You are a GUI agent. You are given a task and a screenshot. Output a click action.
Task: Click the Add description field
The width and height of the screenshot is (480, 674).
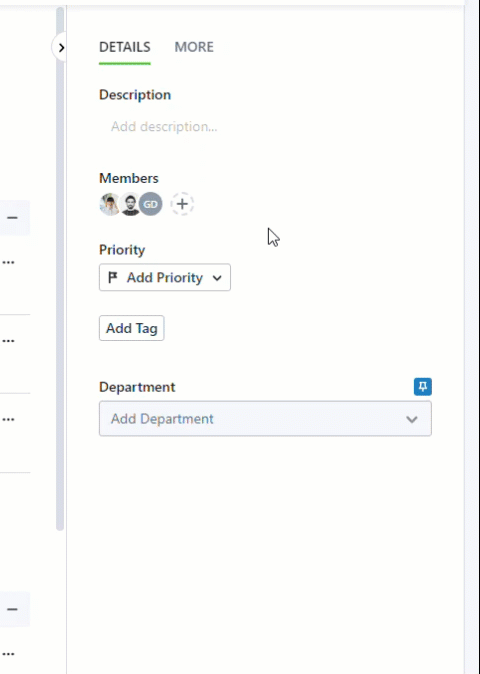(x=164, y=126)
